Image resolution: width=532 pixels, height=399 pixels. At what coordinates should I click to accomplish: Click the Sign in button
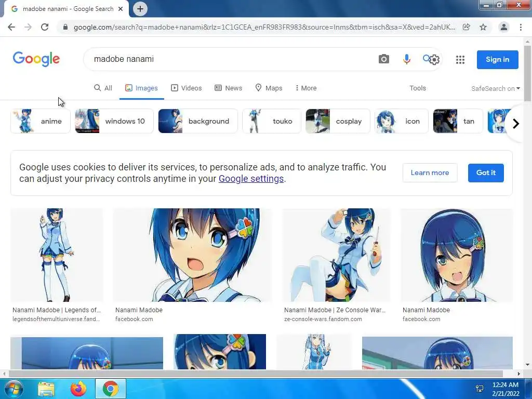point(497,59)
